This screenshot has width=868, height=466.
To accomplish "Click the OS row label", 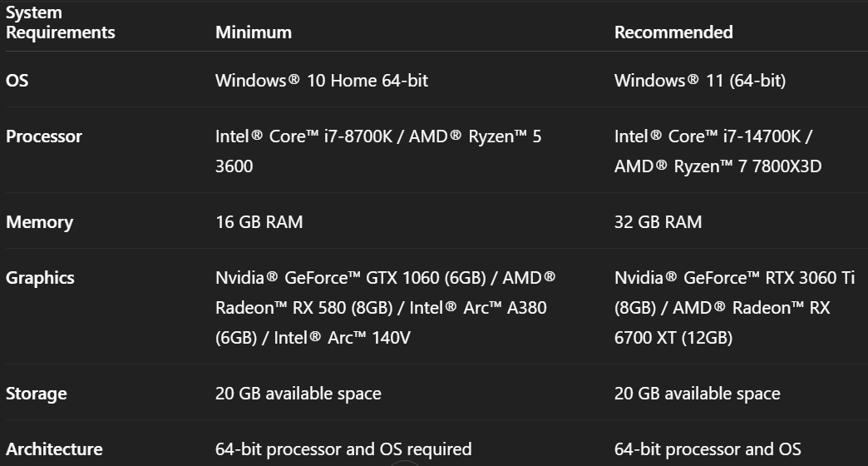I will 17,81.
